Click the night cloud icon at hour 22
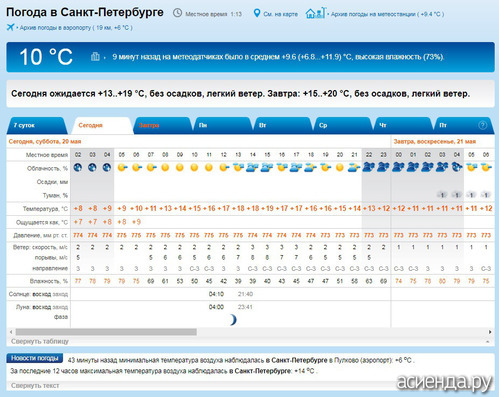499x397 pixels. pos(369,167)
